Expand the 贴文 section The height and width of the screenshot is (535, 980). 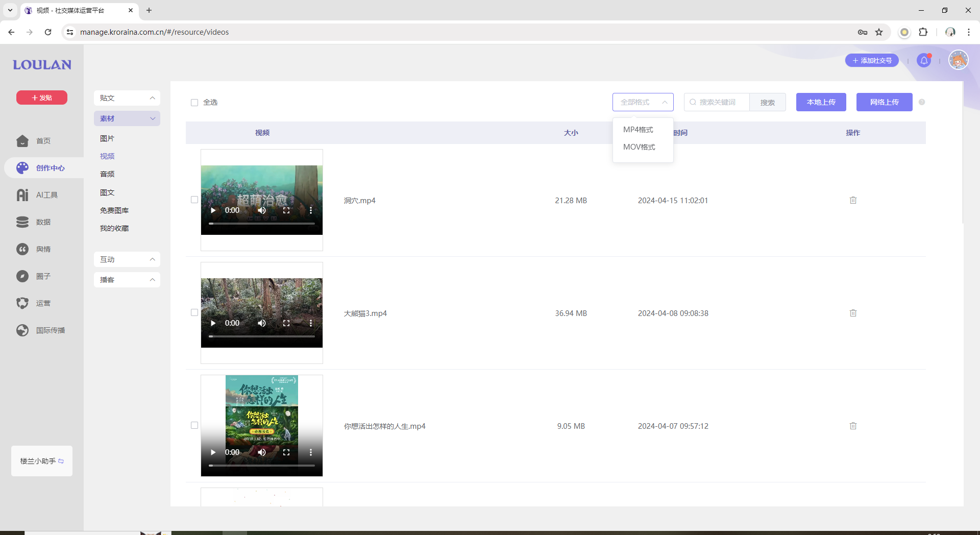click(127, 98)
